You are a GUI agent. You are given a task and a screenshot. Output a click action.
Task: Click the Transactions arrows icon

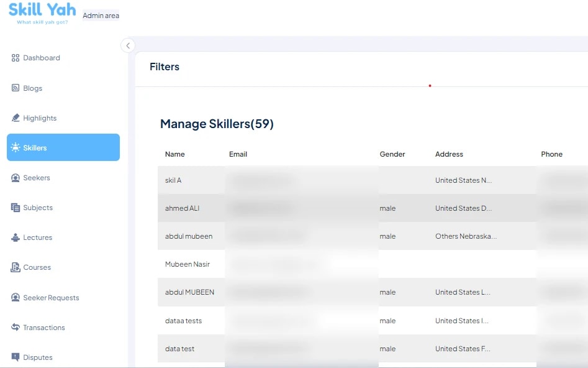pyautogui.click(x=16, y=327)
